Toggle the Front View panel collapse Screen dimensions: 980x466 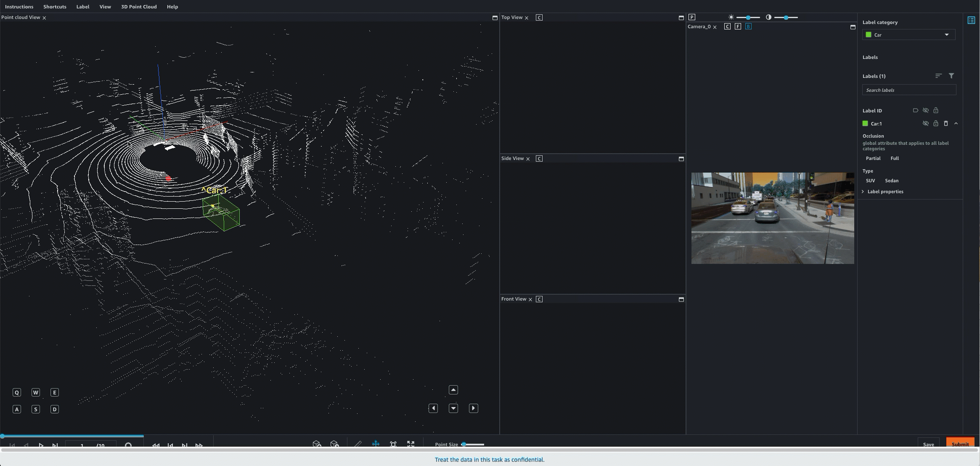[681, 299]
